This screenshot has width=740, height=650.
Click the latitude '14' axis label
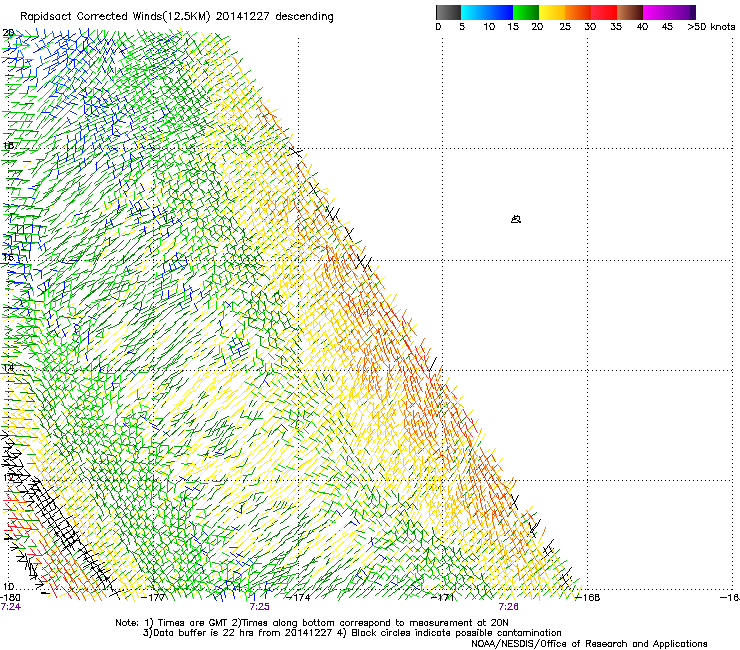coord(8,367)
